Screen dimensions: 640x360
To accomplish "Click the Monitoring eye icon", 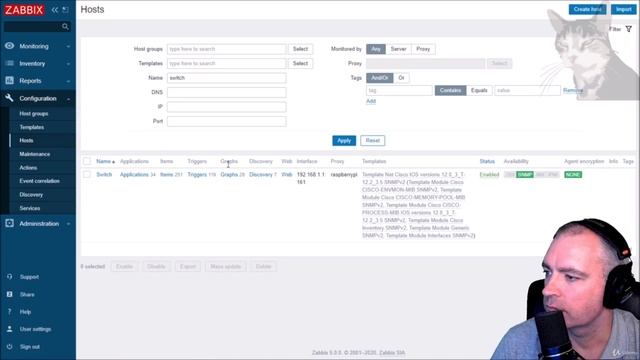I will coord(9,46).
